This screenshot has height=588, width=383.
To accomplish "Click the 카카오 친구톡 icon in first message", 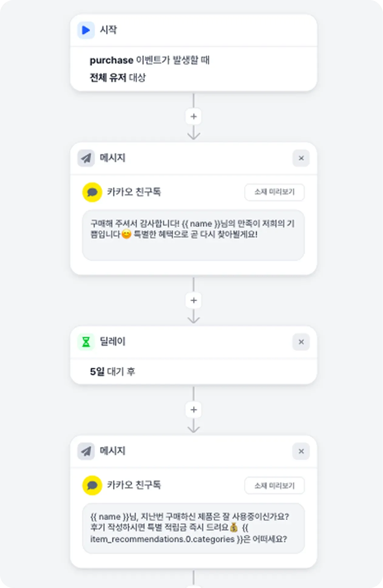I will click(x=92, y=192).
